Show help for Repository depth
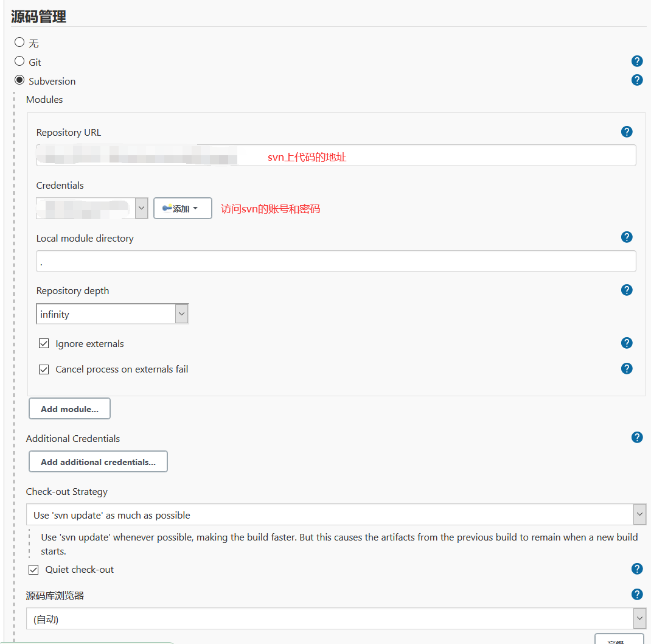The width and height of the screenshot is (651, 644). point(627,290)
